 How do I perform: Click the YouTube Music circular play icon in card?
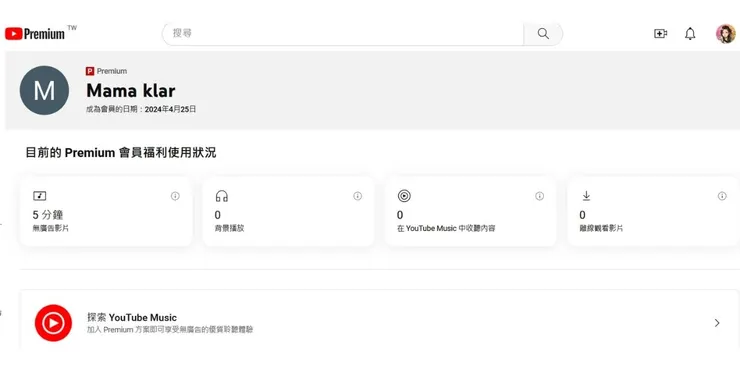(x=404, y=195)
